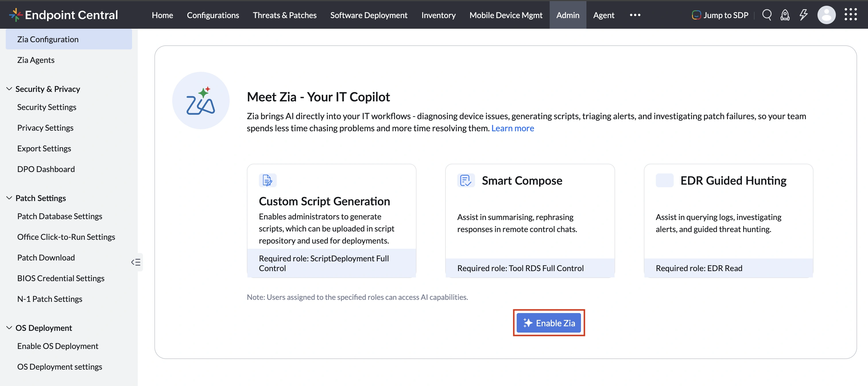The width and height of the screenshot is (868, 386).
Task: Collapse the OS Deployment section
Action: click(9, 328)
